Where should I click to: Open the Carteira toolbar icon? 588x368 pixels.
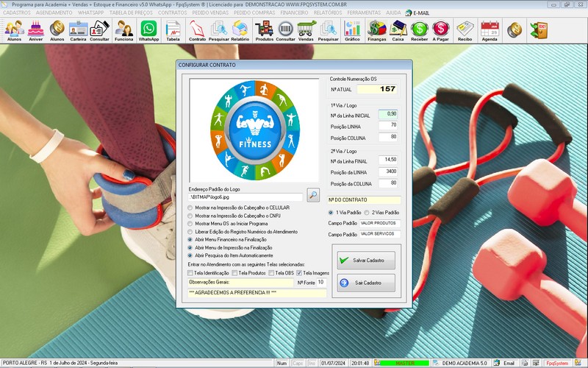(78, 30)
